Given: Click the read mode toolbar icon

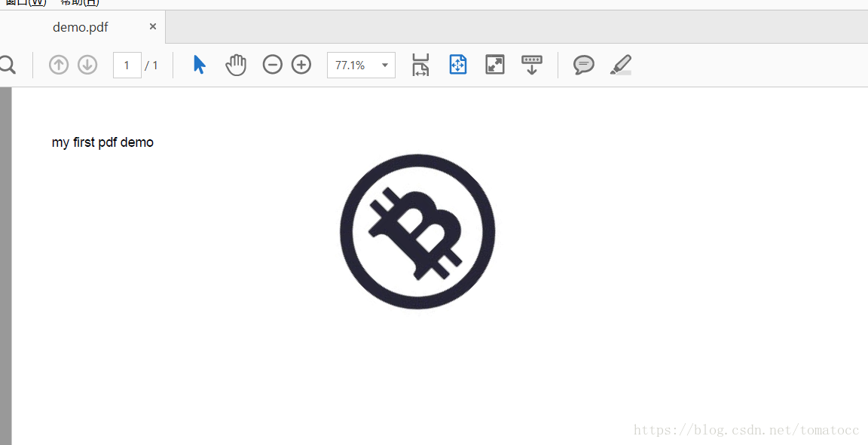Looking at the screenshot, I should tap(532, 65).
